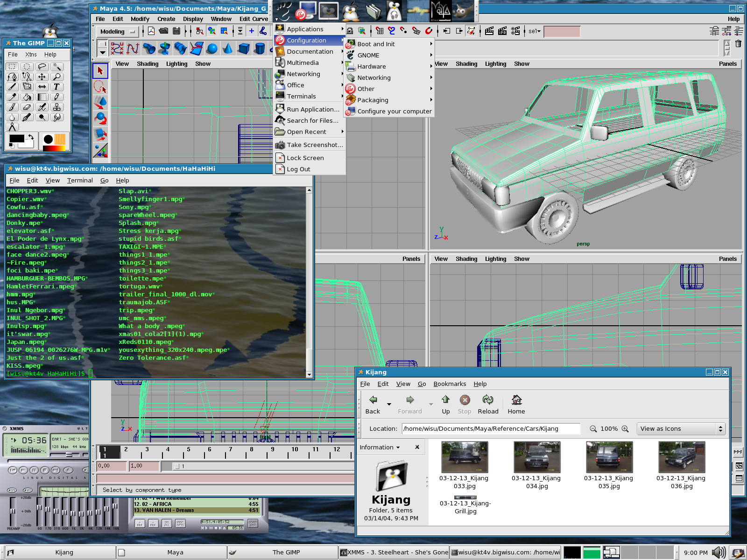Choose Lock Screen menu item
747x560 pixels.
point(310,158)
